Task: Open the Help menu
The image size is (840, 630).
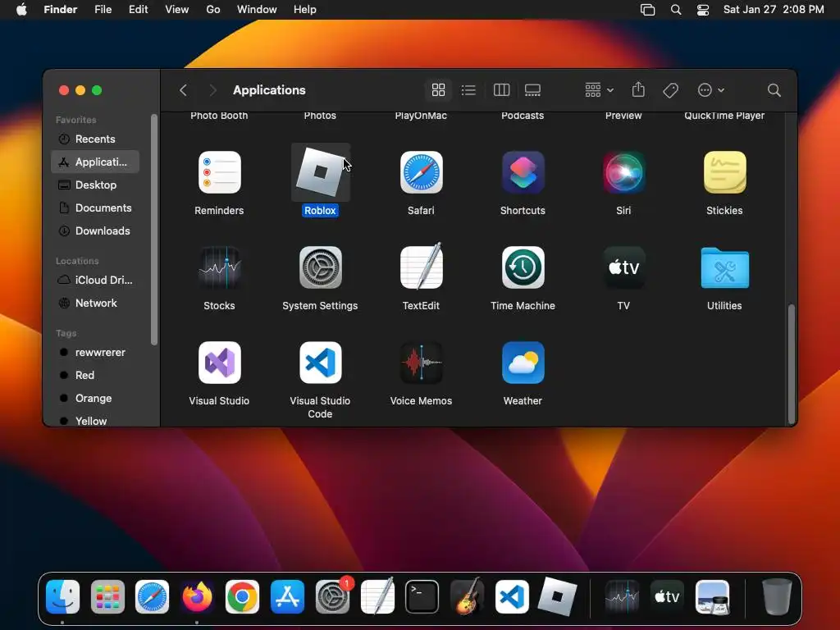Action: tap(305, 10)
